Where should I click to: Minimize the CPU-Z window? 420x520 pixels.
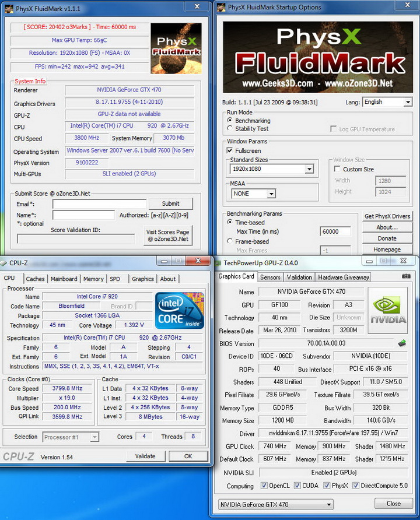pyautogui.click(x=164, y=261)
